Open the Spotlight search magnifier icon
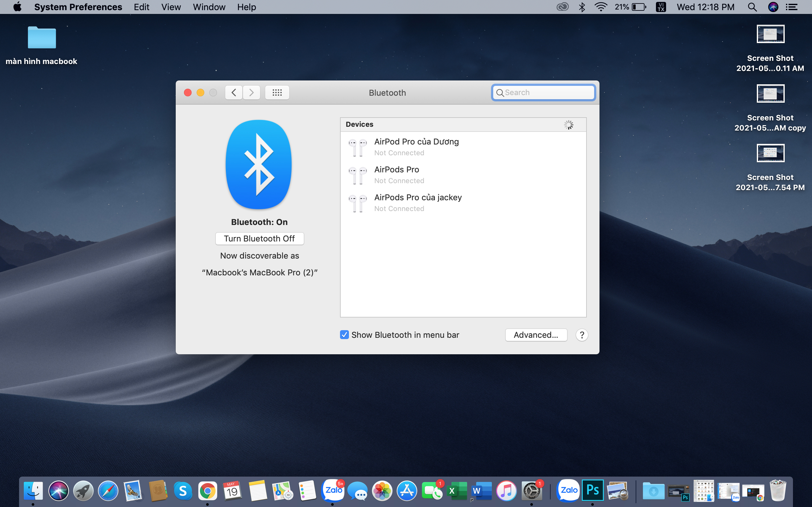The width and height of the screenshot is (812, 507). [752, 7]
